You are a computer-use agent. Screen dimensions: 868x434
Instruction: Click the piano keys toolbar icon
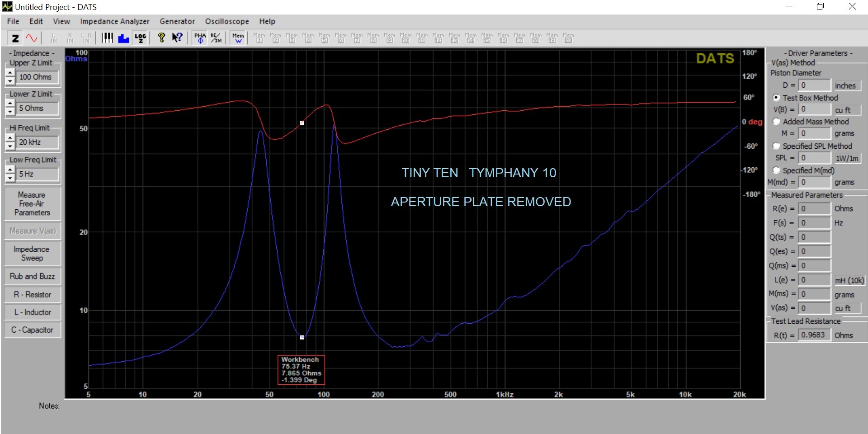[107, 38]
